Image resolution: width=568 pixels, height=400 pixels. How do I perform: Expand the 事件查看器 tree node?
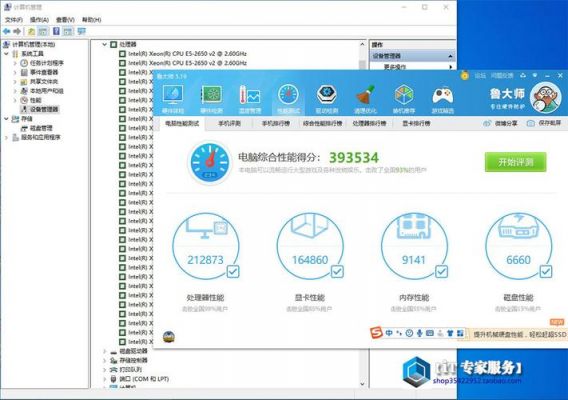[x=15, y=72]
